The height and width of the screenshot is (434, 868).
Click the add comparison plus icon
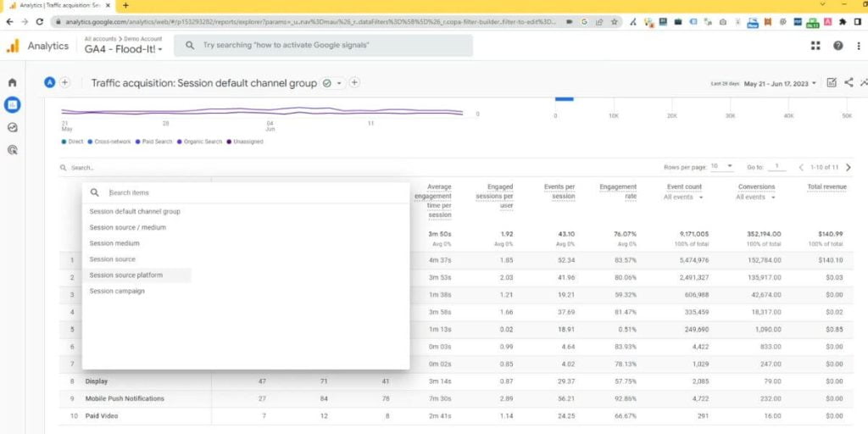click(64, 82)
